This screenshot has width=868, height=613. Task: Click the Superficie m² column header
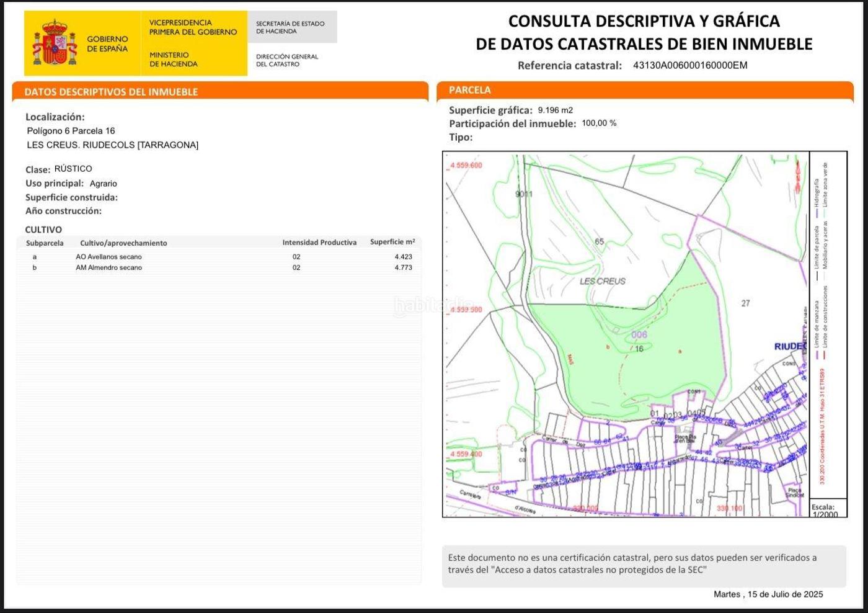pos(392,242)
